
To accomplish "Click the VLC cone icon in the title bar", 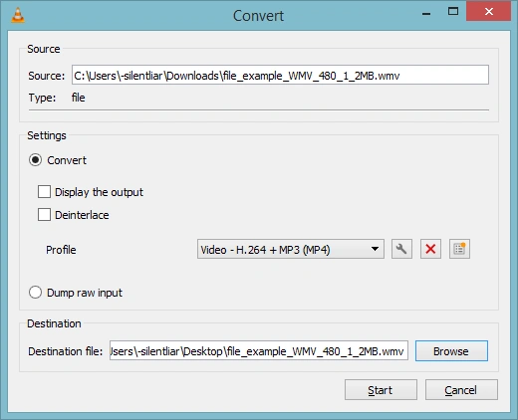I will click(18, 15).
